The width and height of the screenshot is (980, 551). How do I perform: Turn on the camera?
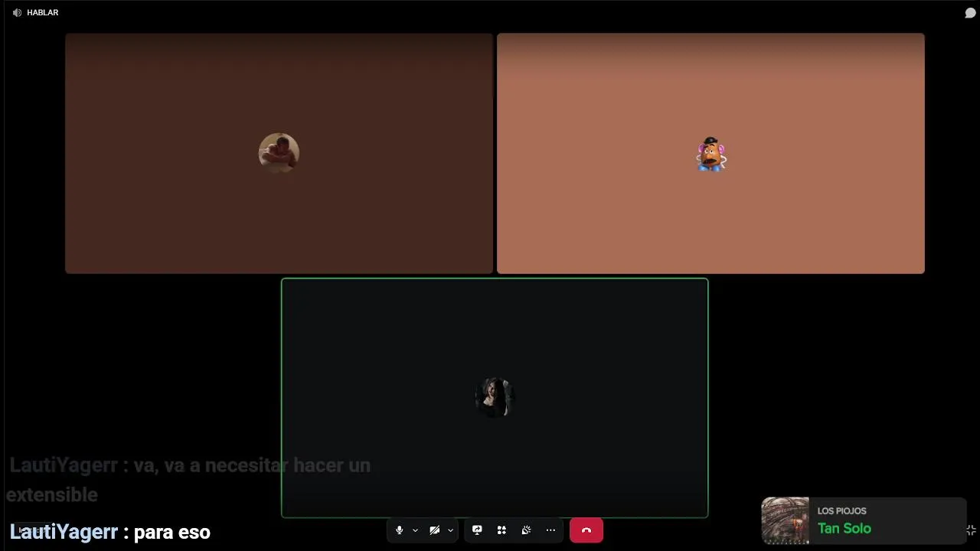pyautogui.click(x=435, y=530)
